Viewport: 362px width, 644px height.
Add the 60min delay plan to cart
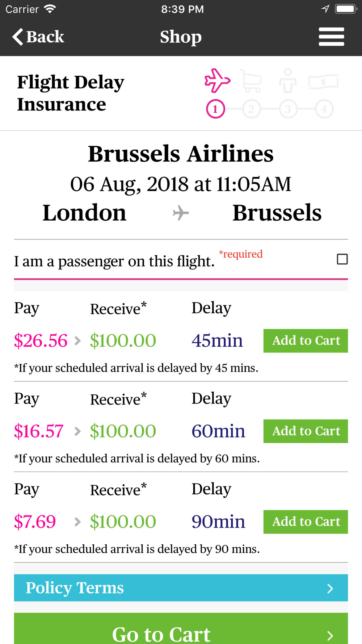pyautogui.click(x=306, y=431)
